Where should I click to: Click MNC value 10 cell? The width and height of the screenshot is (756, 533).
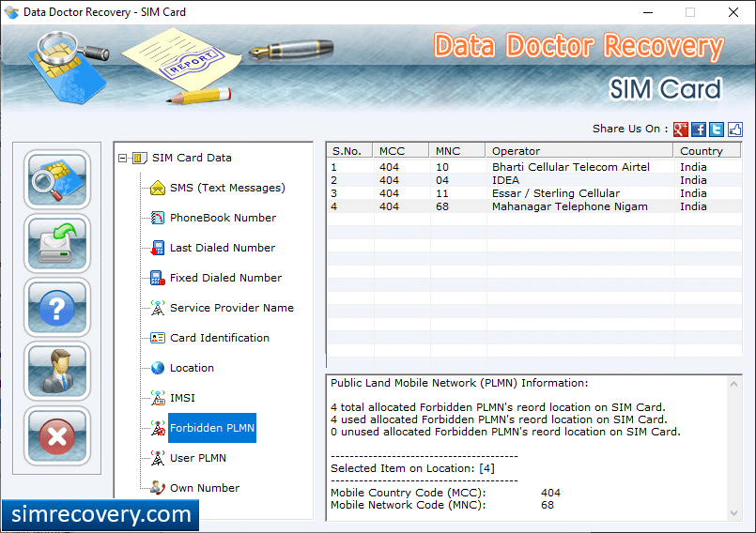(x=442, y=167)
